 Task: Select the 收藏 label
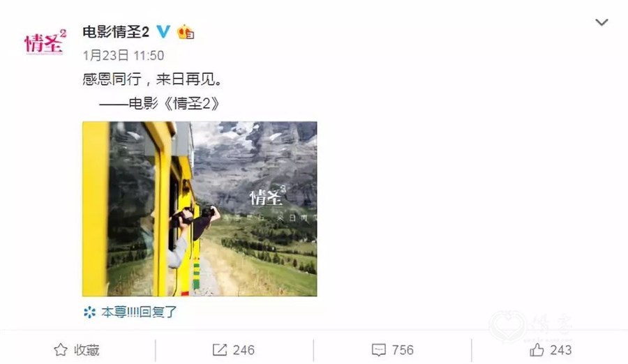[x=87, y=350]
